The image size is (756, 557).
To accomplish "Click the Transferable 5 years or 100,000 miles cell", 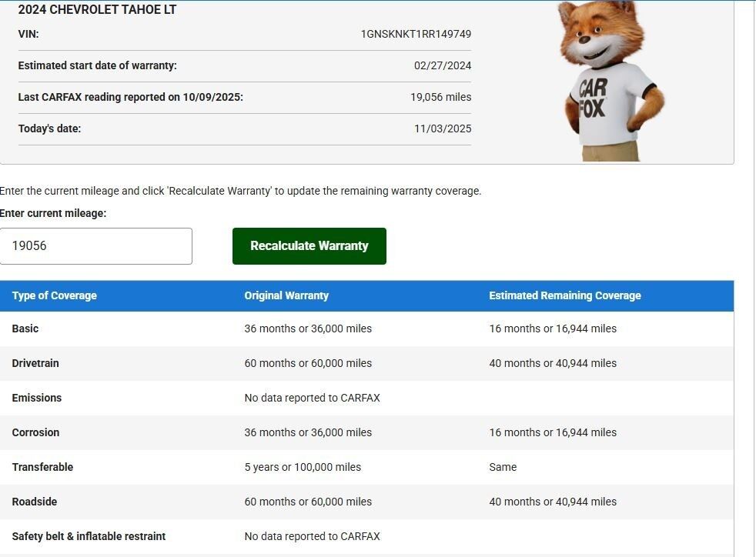I will 303,467.
